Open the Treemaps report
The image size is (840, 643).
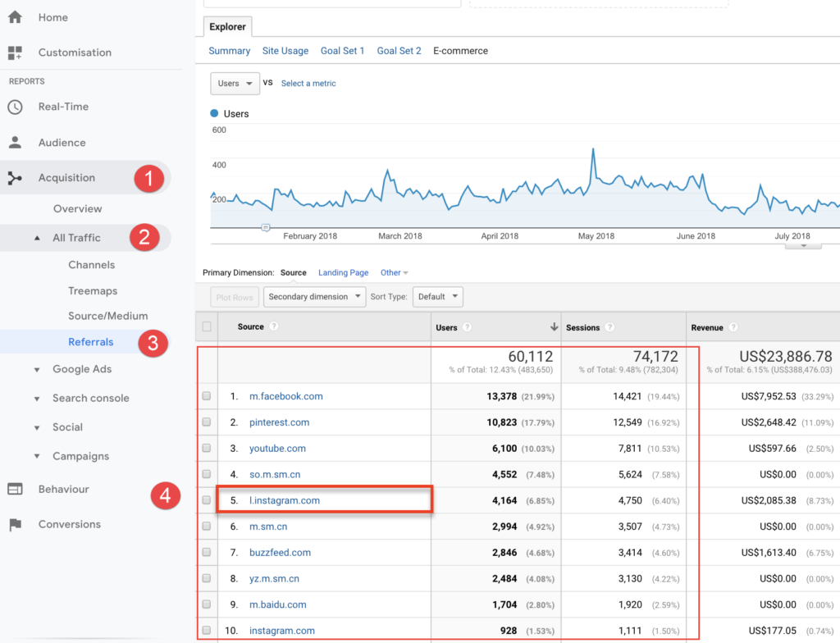click(93, 291)
